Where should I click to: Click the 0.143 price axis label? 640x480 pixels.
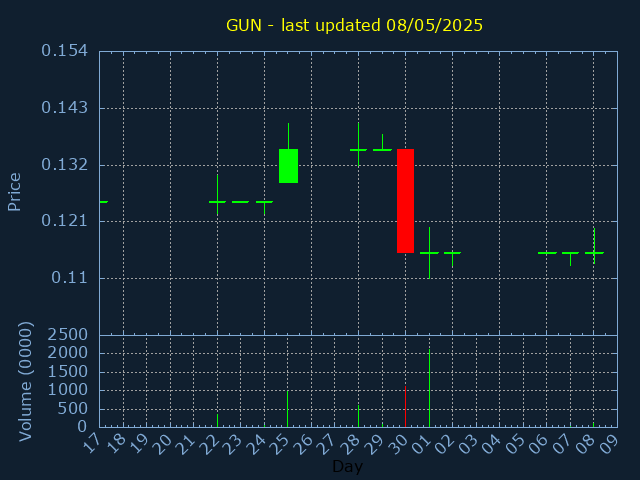click(x=64, y=108)
